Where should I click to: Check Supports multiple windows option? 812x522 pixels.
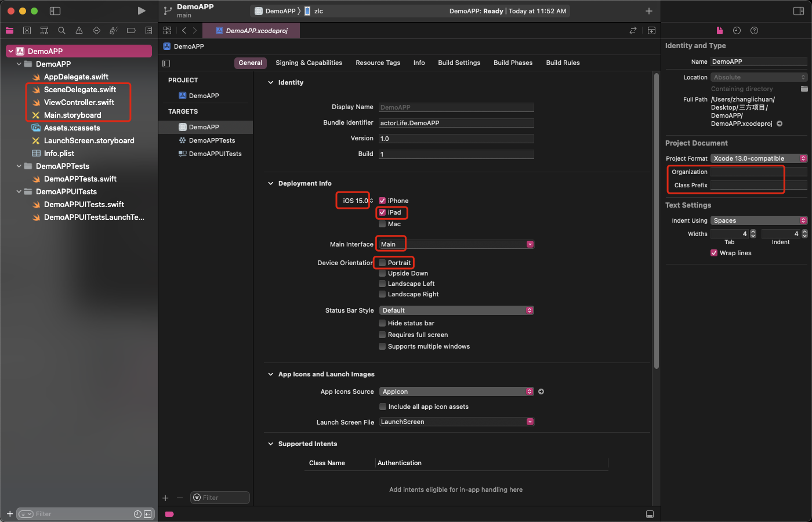point(382,346)
